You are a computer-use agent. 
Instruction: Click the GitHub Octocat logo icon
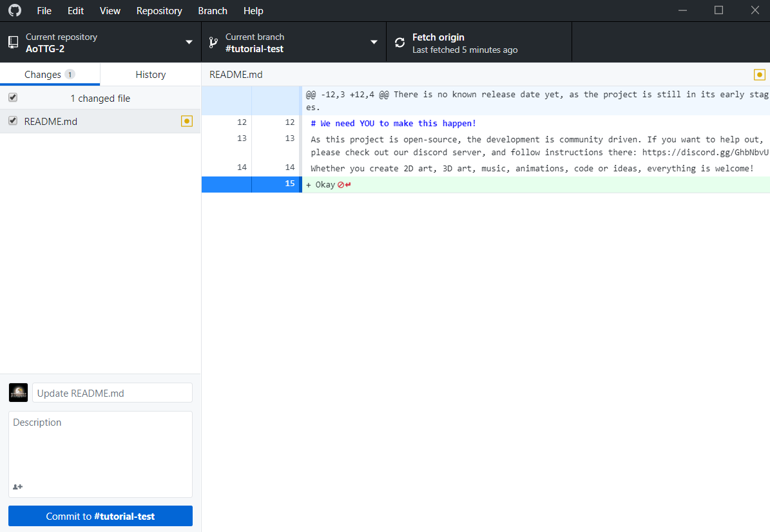15,10
